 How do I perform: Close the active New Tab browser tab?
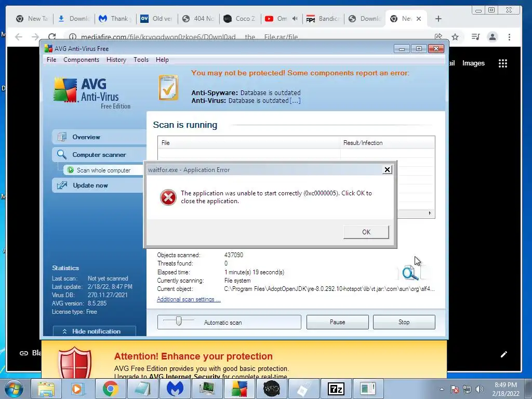coord(419,19)
